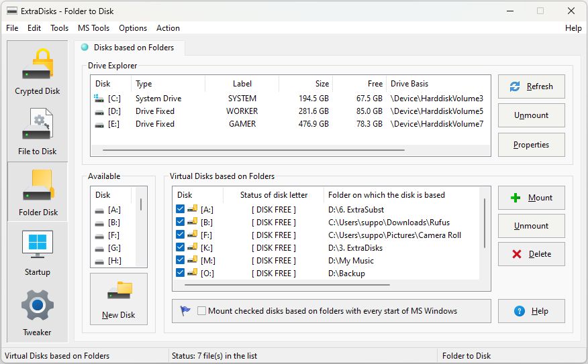This screenshot has width=588, height=364.
Task: Click the New Disk folder icon button
Action: pyautogui.click(x=119, y=298)
